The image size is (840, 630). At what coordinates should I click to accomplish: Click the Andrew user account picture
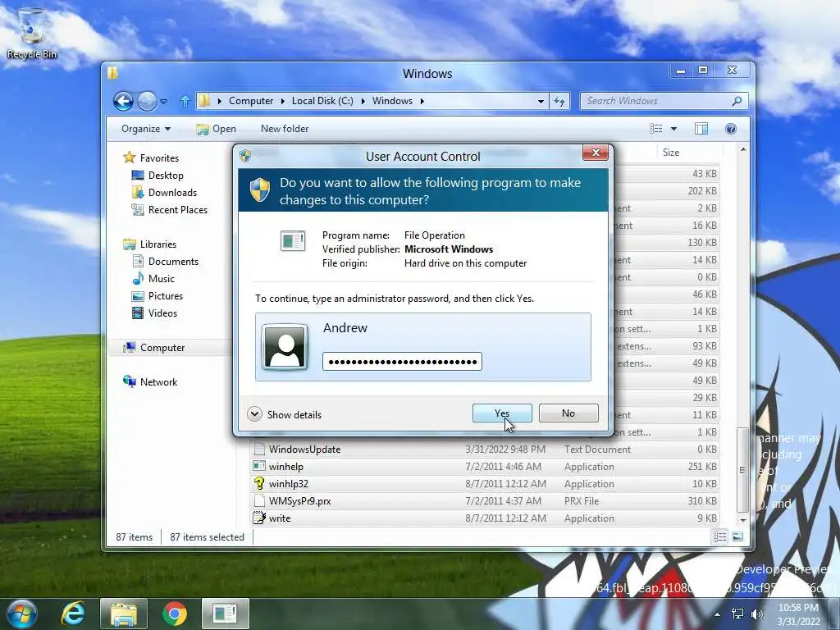[285, 347]
